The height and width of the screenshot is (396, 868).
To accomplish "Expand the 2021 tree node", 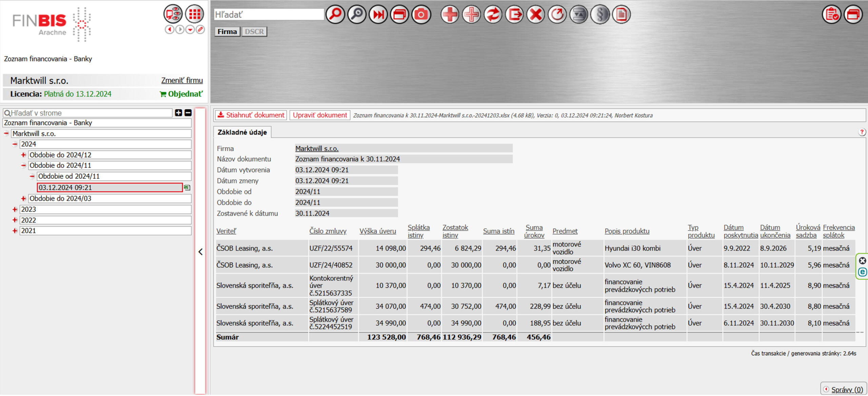I will click(15, 231).
